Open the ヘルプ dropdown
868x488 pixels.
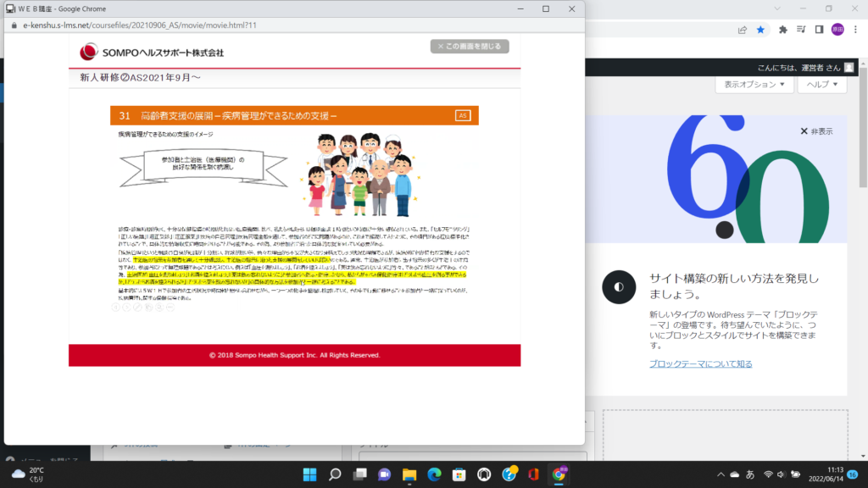[821, 84]
